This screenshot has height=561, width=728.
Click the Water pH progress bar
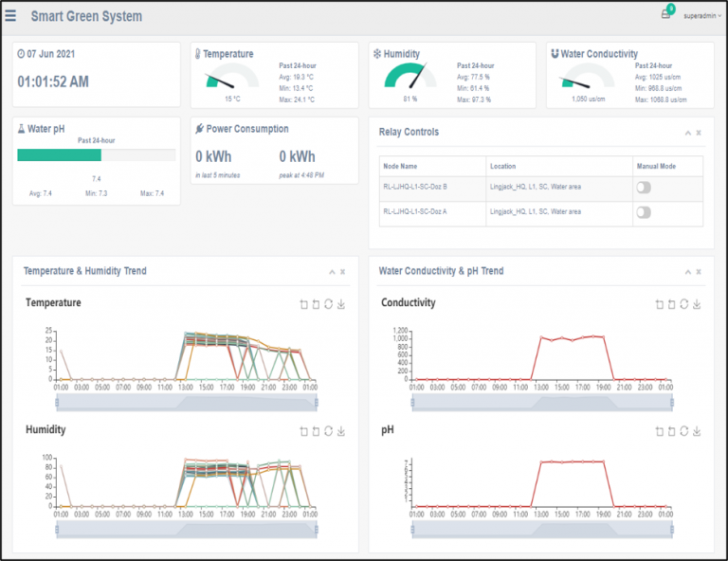click(96, 155)
